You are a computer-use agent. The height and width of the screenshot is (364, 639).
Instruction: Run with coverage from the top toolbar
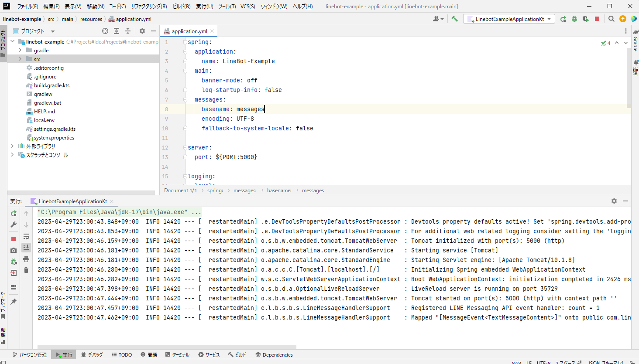(586, 19)
